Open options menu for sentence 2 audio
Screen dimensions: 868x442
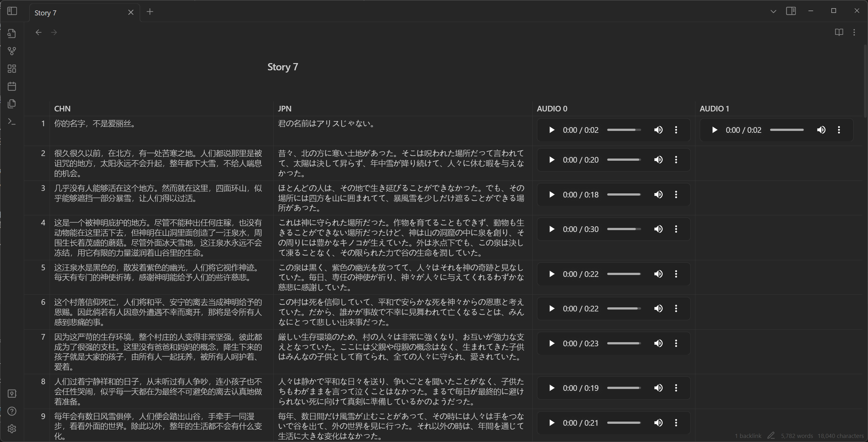point(676,159)
